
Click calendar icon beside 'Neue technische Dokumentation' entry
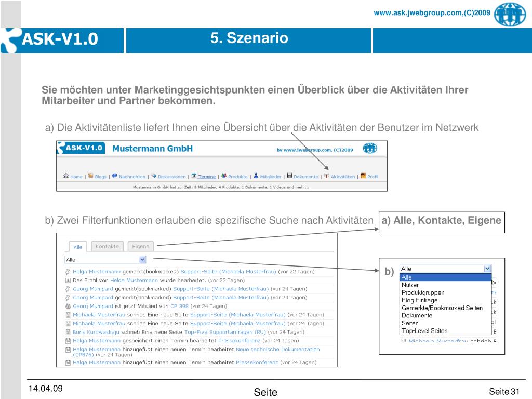(68, 350)
